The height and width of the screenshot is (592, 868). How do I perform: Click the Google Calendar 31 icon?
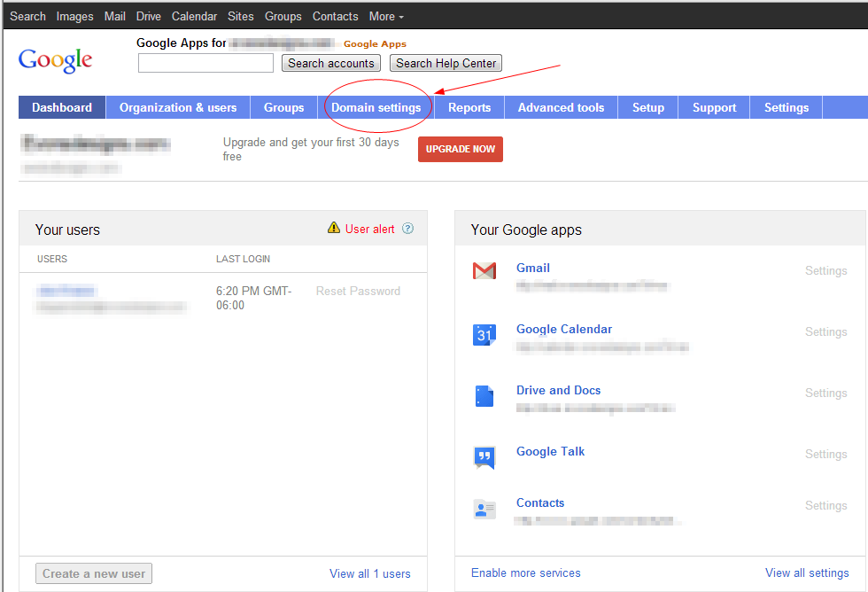(484, 335)
